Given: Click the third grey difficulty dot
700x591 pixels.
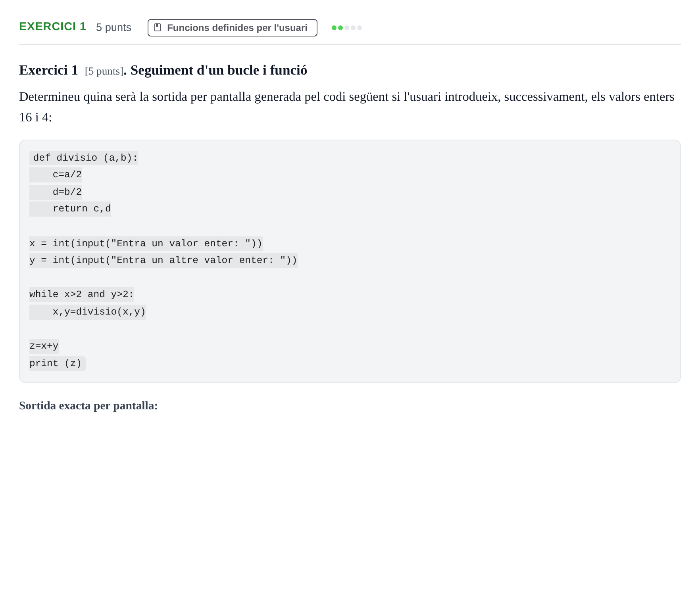Looking at the screenshot, I should (x=347, y=28).
